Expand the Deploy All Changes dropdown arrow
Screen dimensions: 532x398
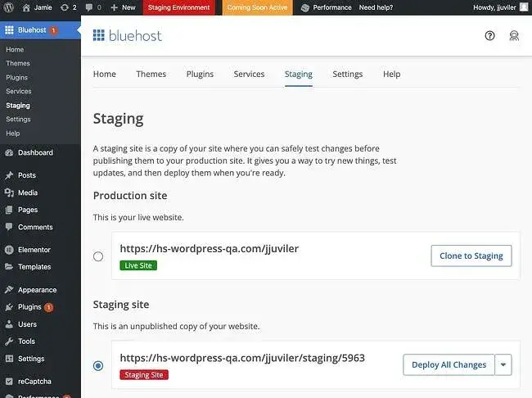click(x=503, y=364)
